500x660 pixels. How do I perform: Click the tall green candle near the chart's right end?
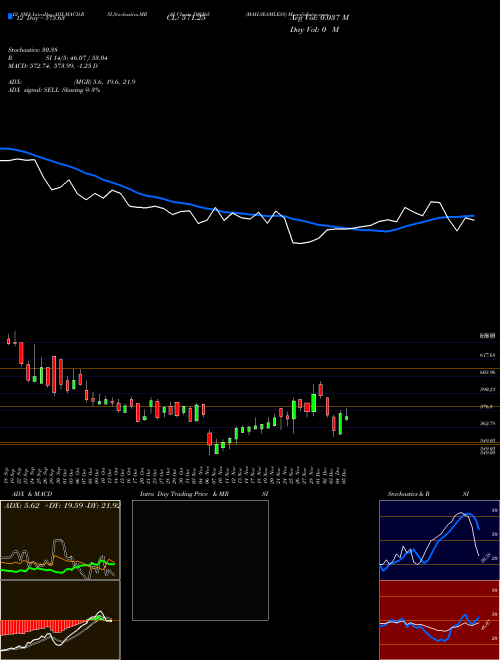pyautogui.click(x=340, y=423)
